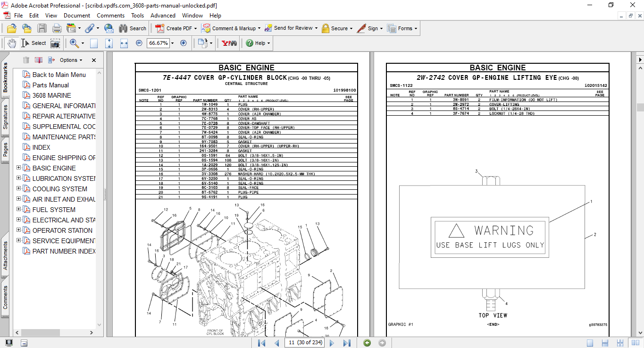Expand the BASIC ENGINE bookmark

[19, 168]
